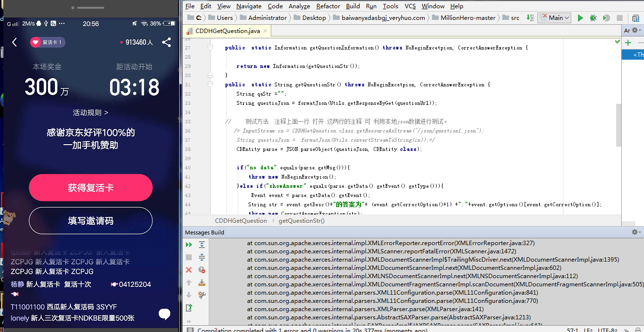Screen dimensions: 644x332
Task: Open the Edit menu
Action: [206, 6]
